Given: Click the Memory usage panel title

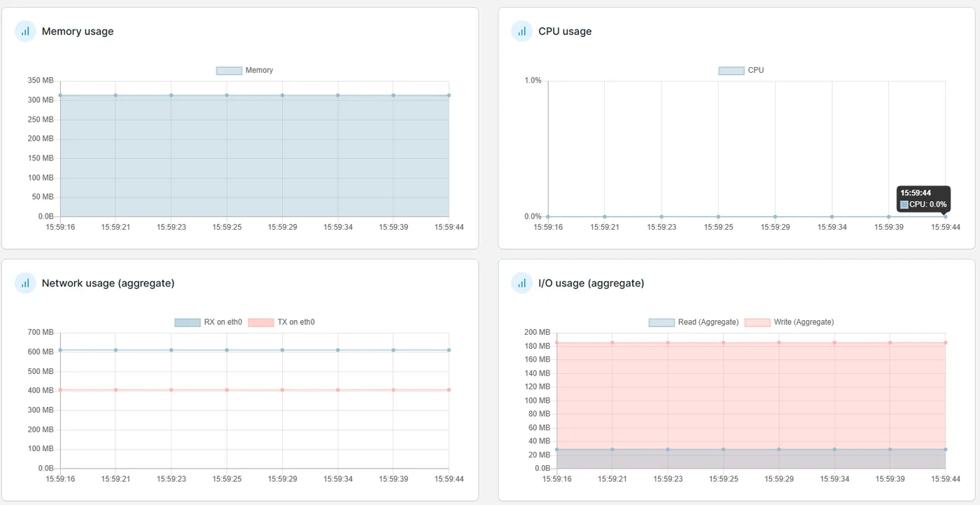Looking at the screenshot, I should tap(78, 32).
